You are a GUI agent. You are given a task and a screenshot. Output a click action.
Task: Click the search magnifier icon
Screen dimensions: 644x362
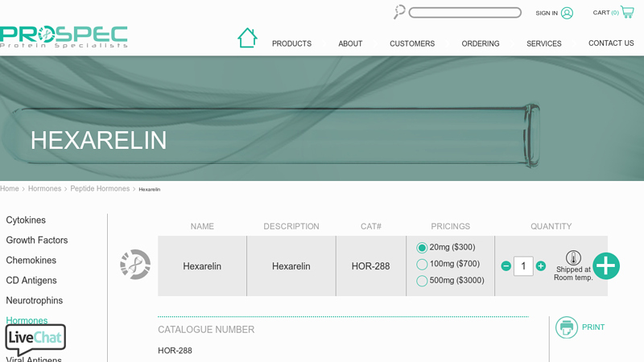pos(399,12)
